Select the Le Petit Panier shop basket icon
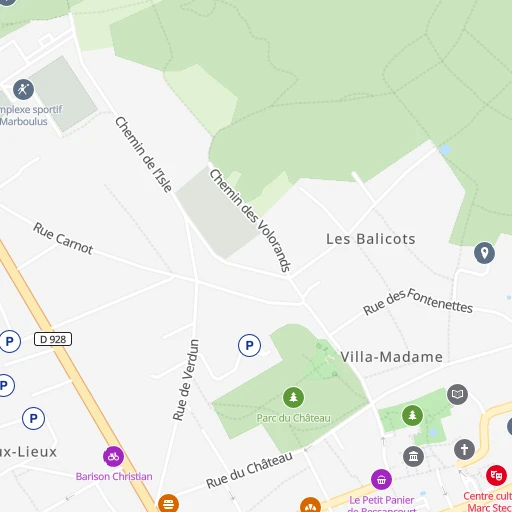The height and width of the screenshot is (512, 512). (x=381, y=480)
